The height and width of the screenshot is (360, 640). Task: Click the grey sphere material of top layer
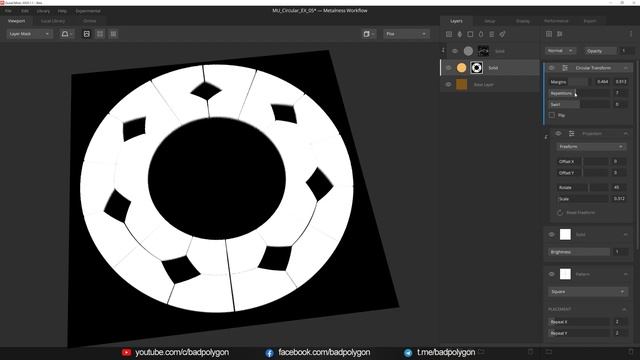468,51
